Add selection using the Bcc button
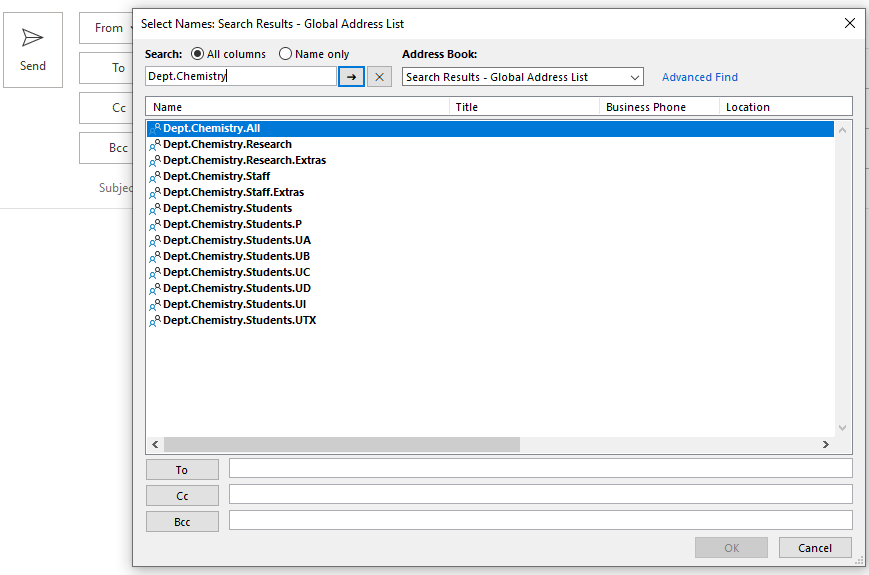 coord(182,521)
